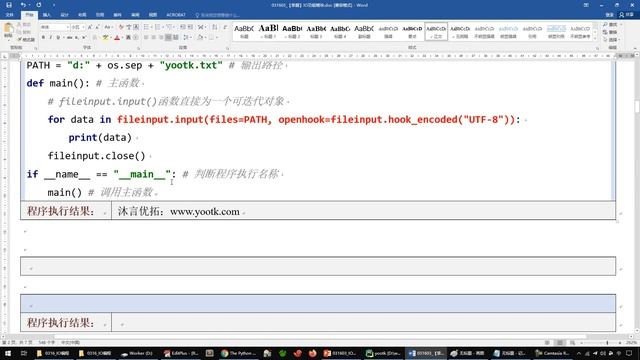Open the Font dialog launcher
640x360 pixels.
pos(138,48)
